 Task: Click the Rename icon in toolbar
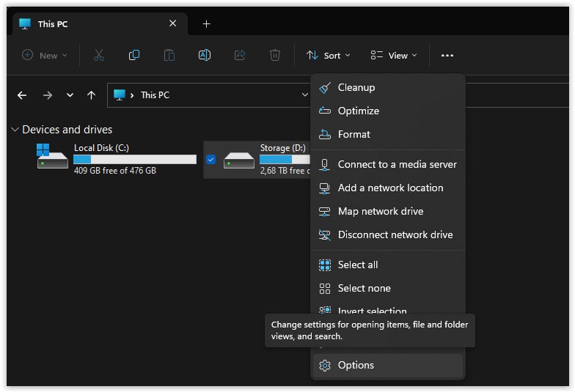point(204,56)
